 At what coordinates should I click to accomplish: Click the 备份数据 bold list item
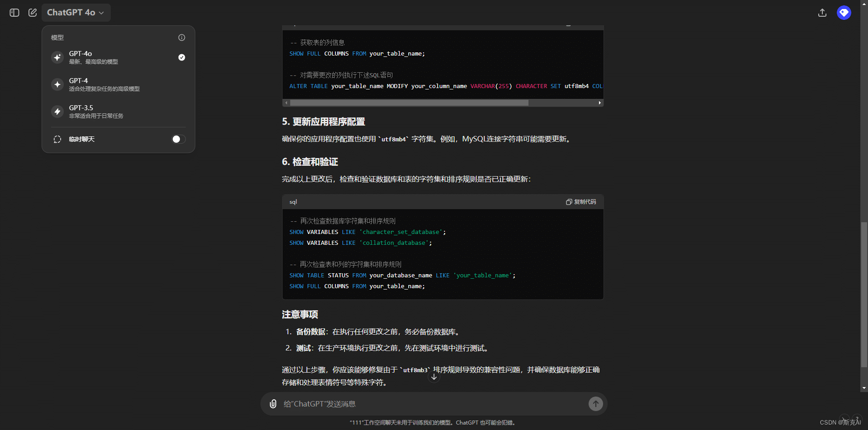tap(311, 332)
